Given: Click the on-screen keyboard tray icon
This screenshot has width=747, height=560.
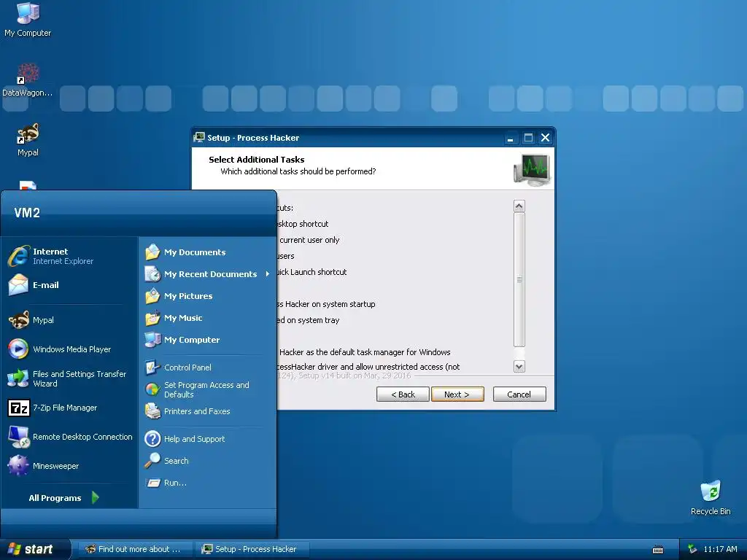Looking at the screenshot, I should 658,550.
